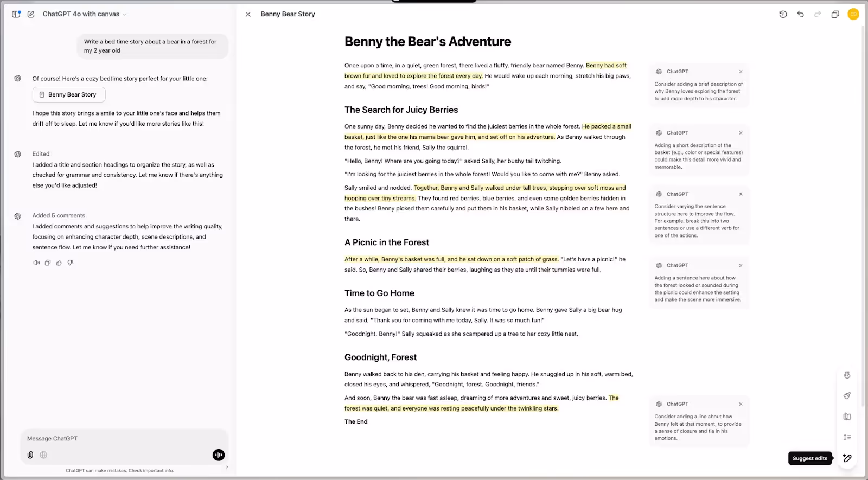This screenshot has width=868, height=480.
Task: Dismiss comment about varying sentence structure
Action: click(741, 194)
